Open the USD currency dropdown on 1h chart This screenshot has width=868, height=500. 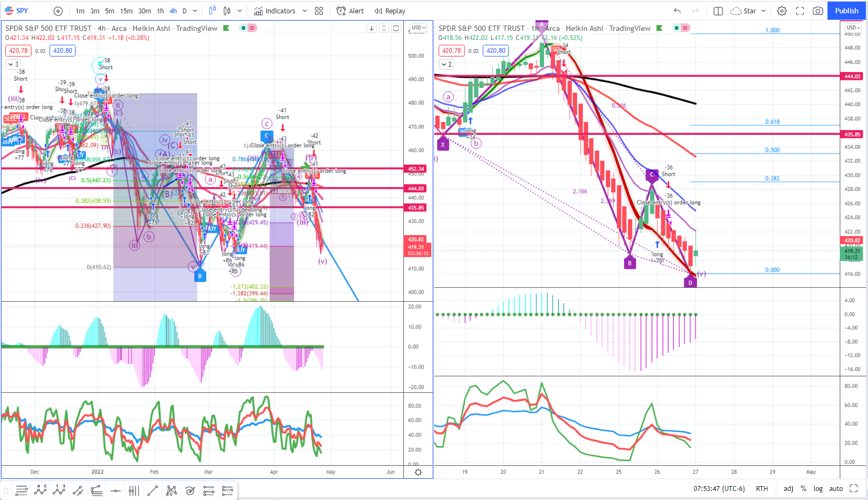[x=853, y=28]
